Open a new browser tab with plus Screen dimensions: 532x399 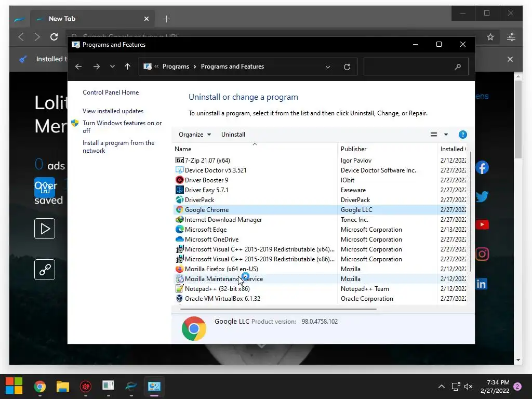point(166,19)
